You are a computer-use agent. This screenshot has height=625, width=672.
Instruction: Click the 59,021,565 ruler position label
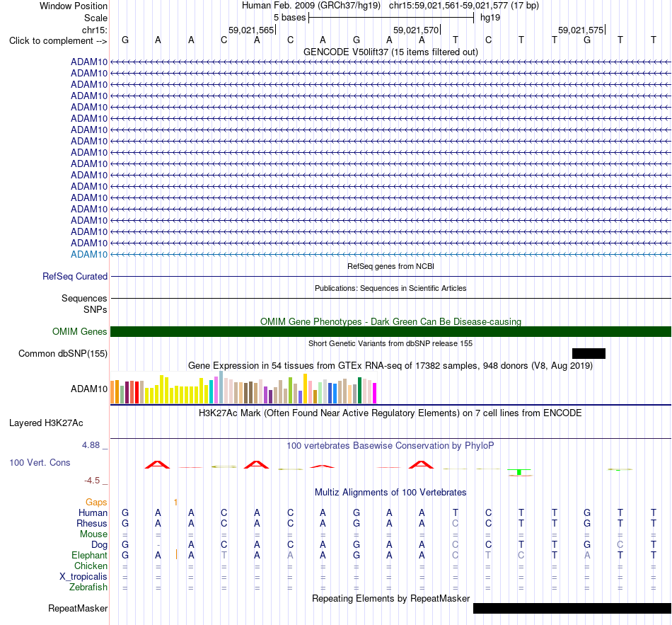(x=250, y=30)
